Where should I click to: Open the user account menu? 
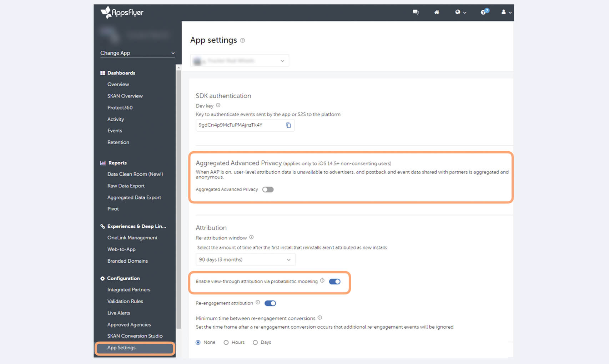coord(506,12)
